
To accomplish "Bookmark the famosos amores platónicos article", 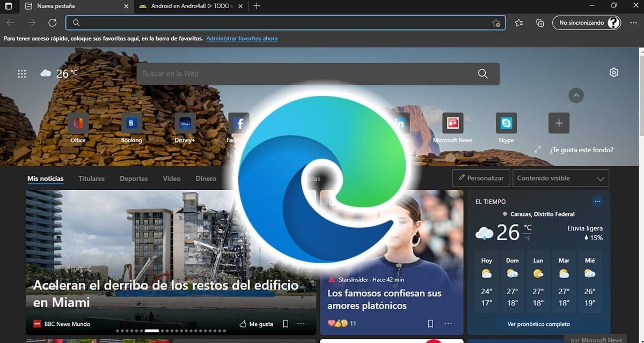I will (x=430, y=324).
